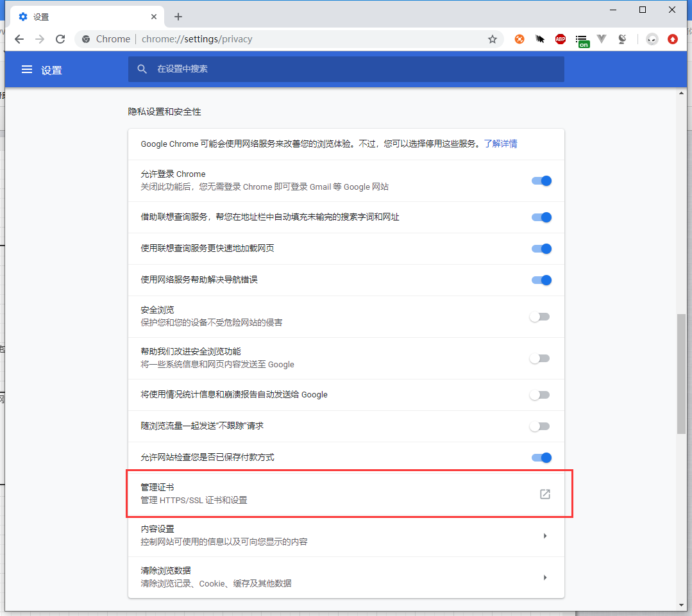Click the 关闭此功能后 description under 允许登录 Chrome
The image size is (692, 616).
[264, 187]
